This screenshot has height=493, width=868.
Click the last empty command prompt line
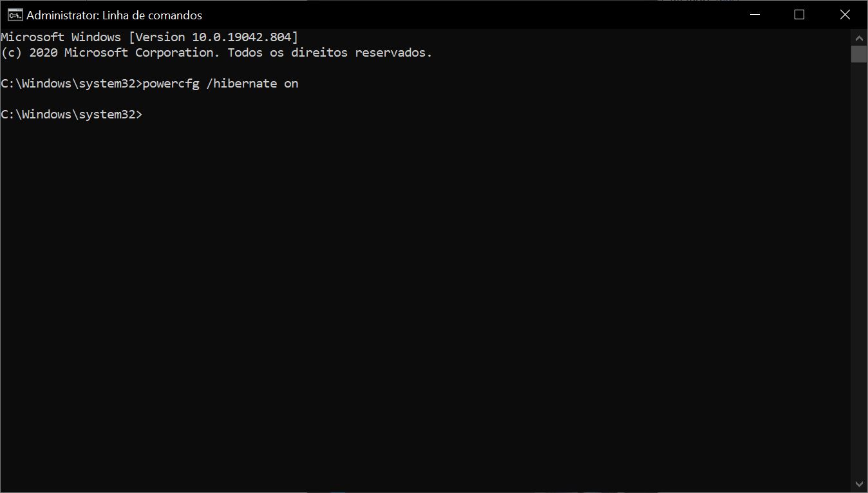71,115
